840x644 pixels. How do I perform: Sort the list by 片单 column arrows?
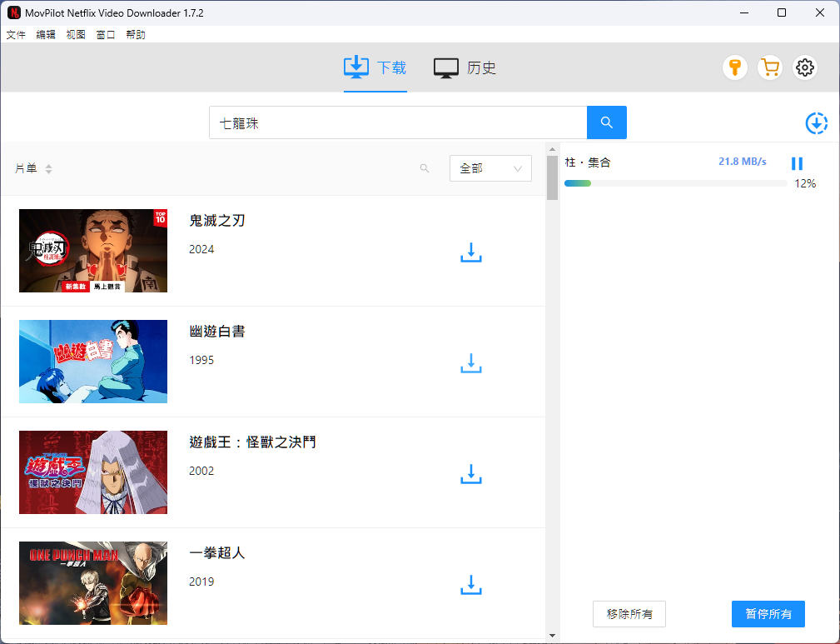pyautogui.click(x=48, y=169)
